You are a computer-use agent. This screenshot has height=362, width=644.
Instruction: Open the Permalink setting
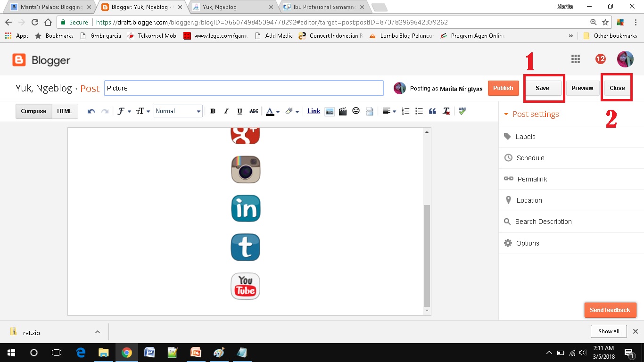pyautogui.click(x=532, y=179)
